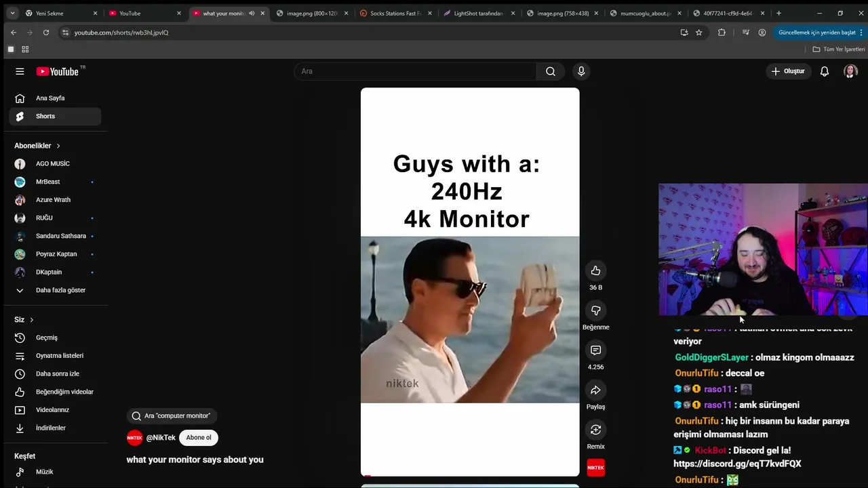Viewport: 868px width, 488px height.
Task: Switch to the YouTube tab
Action: 144,13
